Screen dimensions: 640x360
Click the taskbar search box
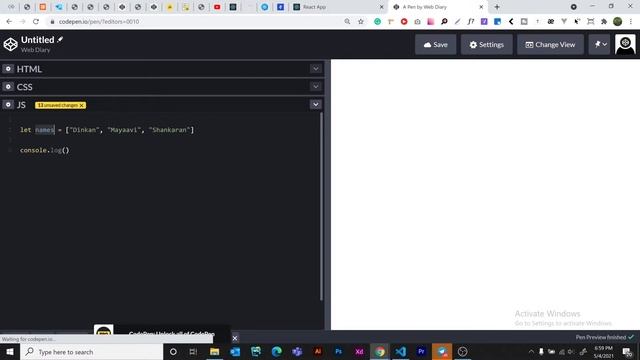coord(92,351)
